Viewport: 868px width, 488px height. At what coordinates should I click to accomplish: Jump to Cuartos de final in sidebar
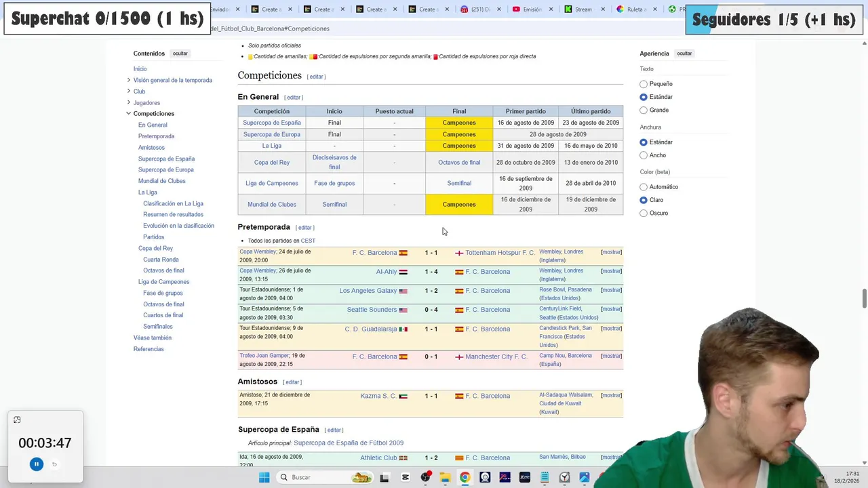pos(163,315)
